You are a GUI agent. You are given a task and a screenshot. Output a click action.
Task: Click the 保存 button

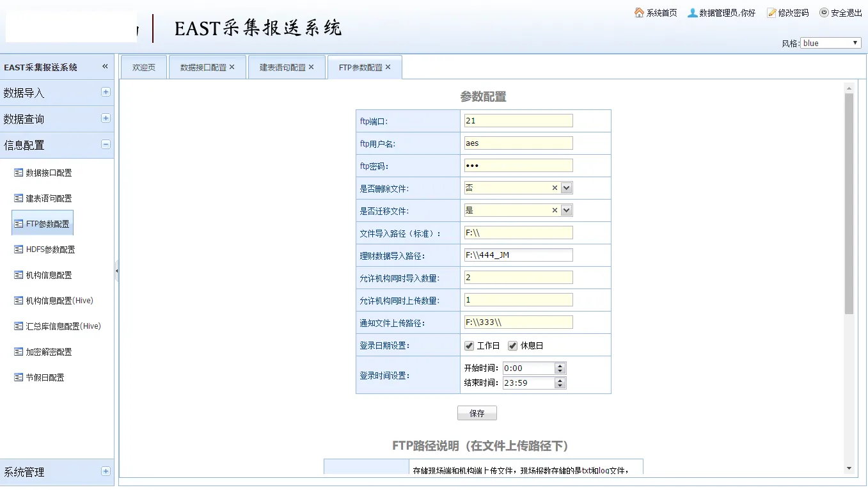pos(477,413)
